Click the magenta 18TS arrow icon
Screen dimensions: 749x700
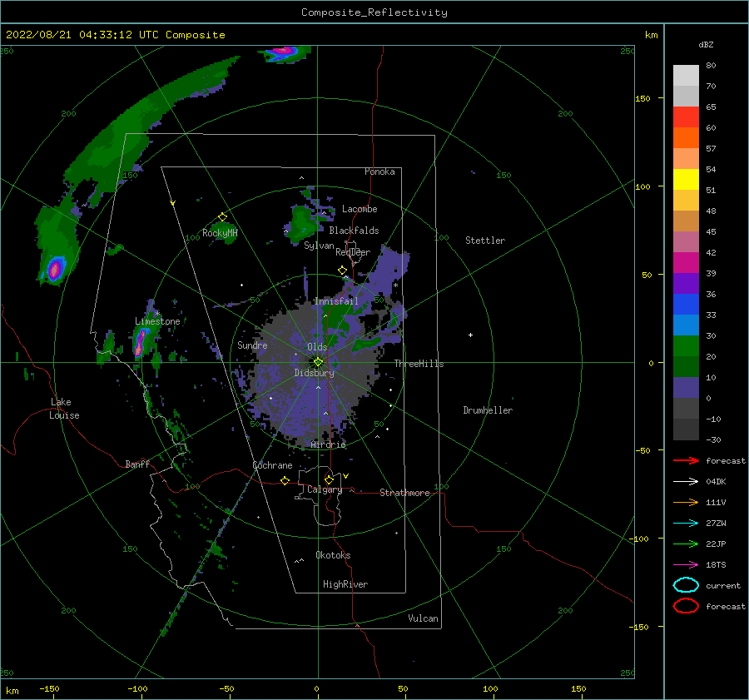coord(686,565)
